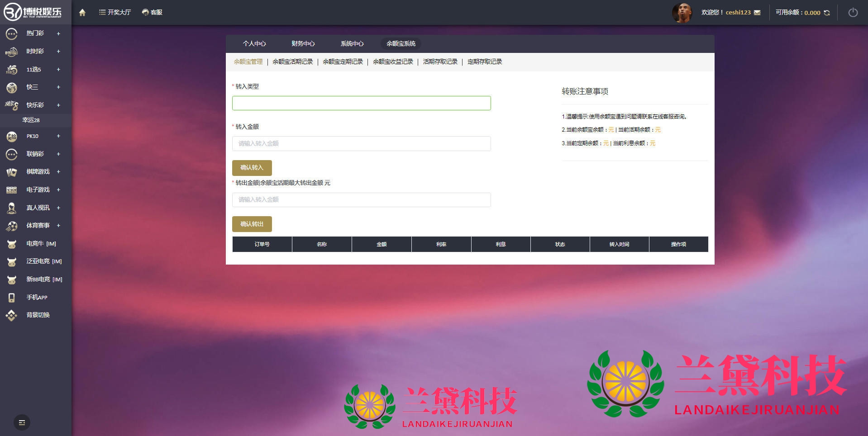
Task: Click the sidebar collapse menu icon
Action: pyautogui.click(x=22, y=422)
